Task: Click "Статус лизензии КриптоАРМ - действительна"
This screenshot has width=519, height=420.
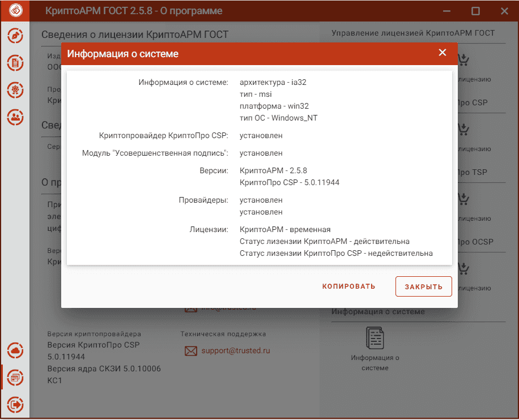Action: pyautogui.click(x=324, y=242)
